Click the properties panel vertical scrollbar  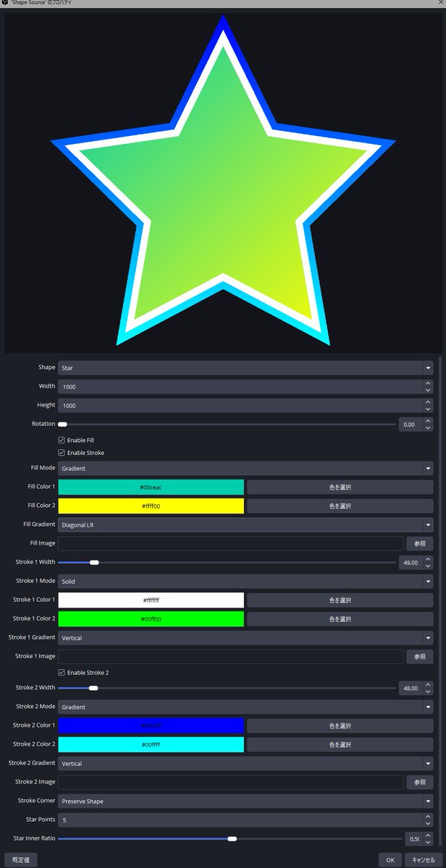tap(439, 600)
